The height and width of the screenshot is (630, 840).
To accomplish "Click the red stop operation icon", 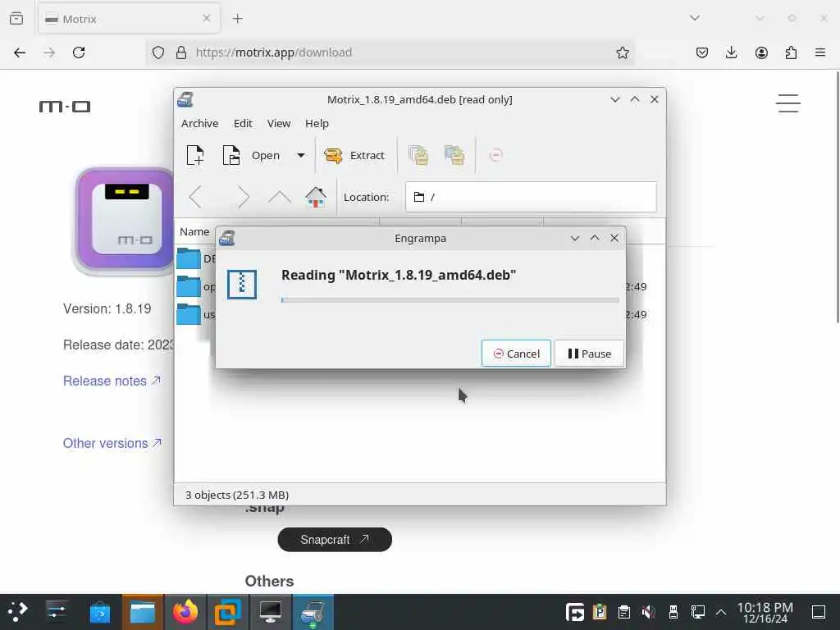I will [x=495, y=155].
